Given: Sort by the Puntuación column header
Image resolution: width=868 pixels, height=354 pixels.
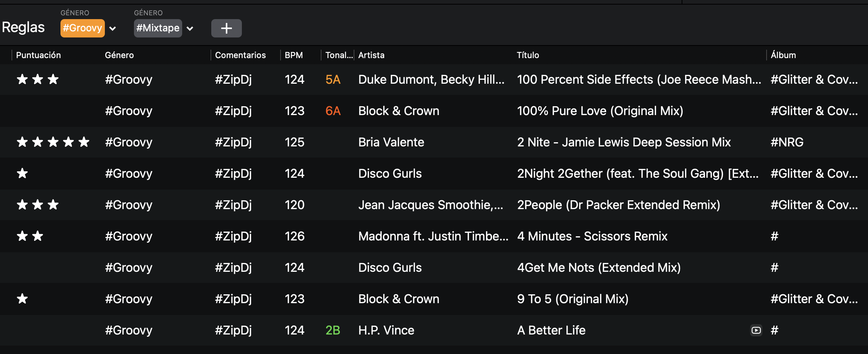Looking at the screenshot, I should [38, 55].
